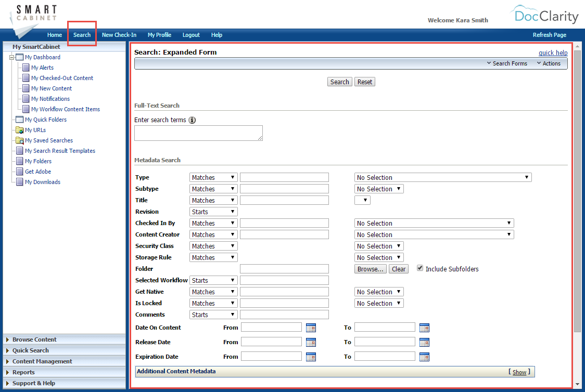Click the Get Adobe item icon

(x=19, y=171)
